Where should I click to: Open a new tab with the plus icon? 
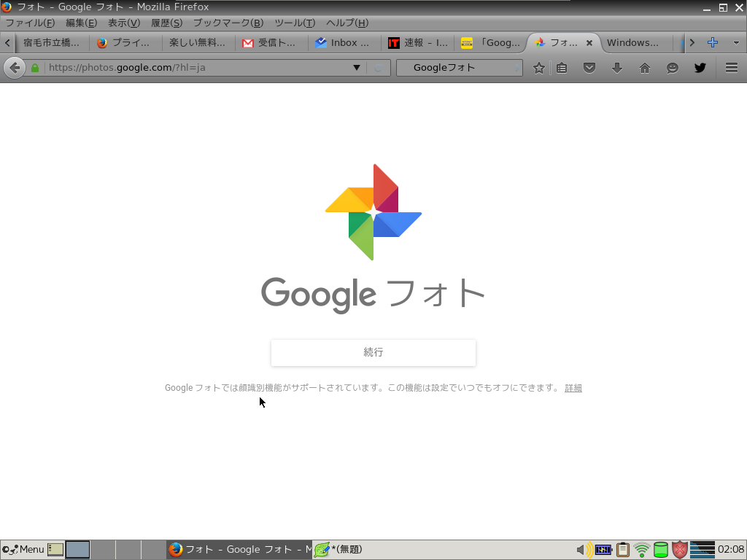coord(713,42)
